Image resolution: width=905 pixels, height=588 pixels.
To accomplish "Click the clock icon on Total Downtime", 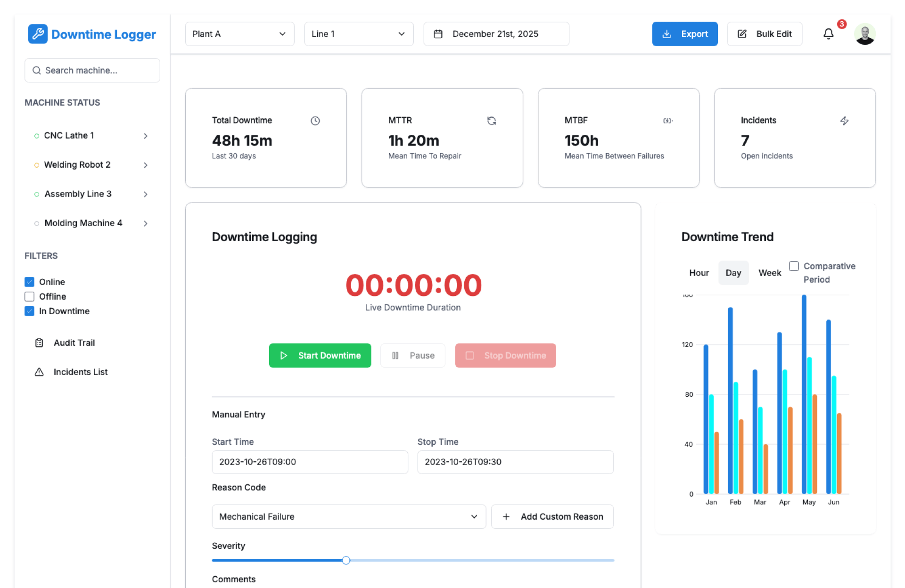I will pyautogui.click(x=315, y=121).
